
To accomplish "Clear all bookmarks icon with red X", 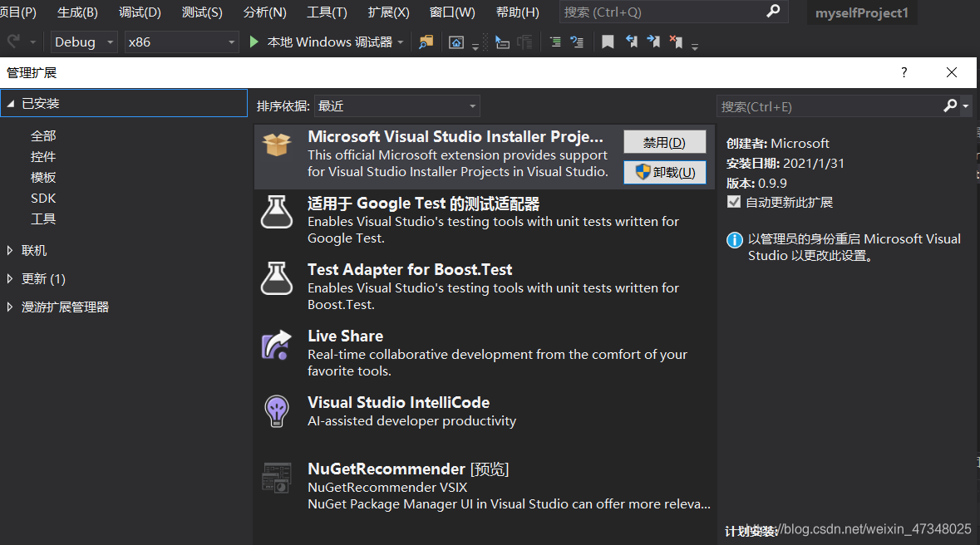I will click(677, 42).
